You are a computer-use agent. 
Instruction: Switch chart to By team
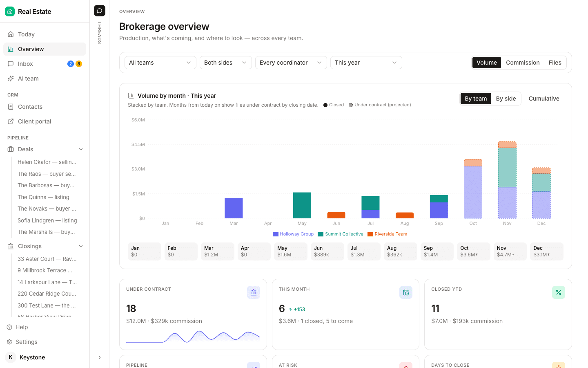[x=476, y=99]
